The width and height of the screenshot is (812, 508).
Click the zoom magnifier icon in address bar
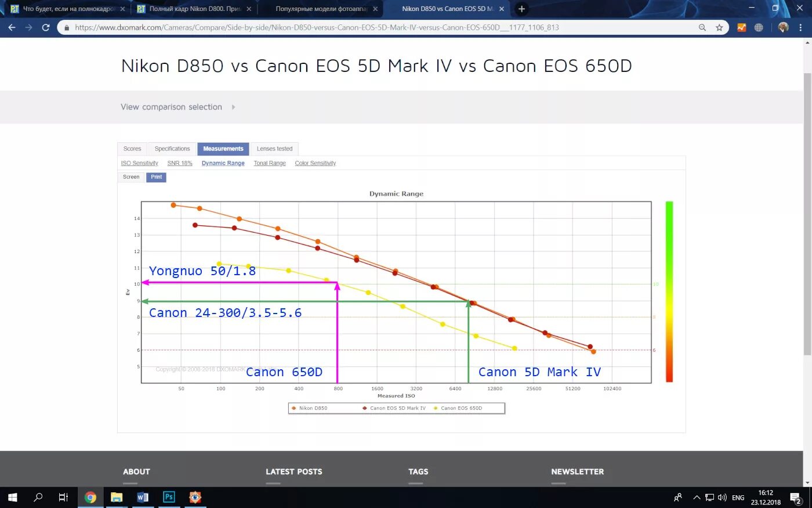[x=702, y=27]
